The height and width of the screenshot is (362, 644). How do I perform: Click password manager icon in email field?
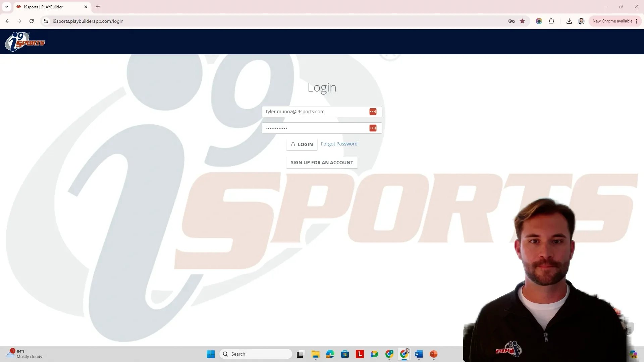(373, 112)
